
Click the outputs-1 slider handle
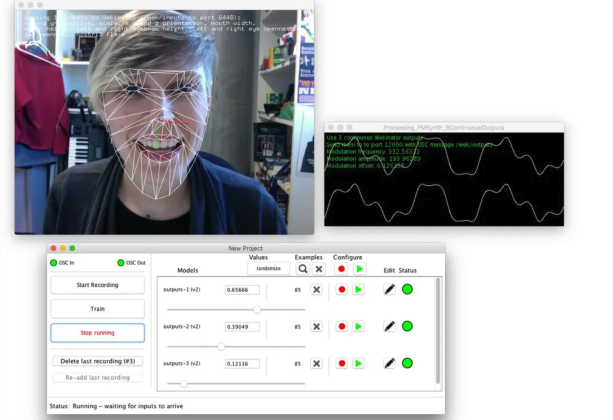(x=257, y=310)
